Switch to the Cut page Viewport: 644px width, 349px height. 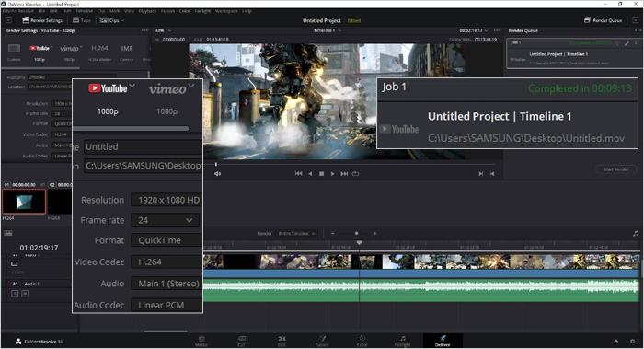[x=241, y=341]
